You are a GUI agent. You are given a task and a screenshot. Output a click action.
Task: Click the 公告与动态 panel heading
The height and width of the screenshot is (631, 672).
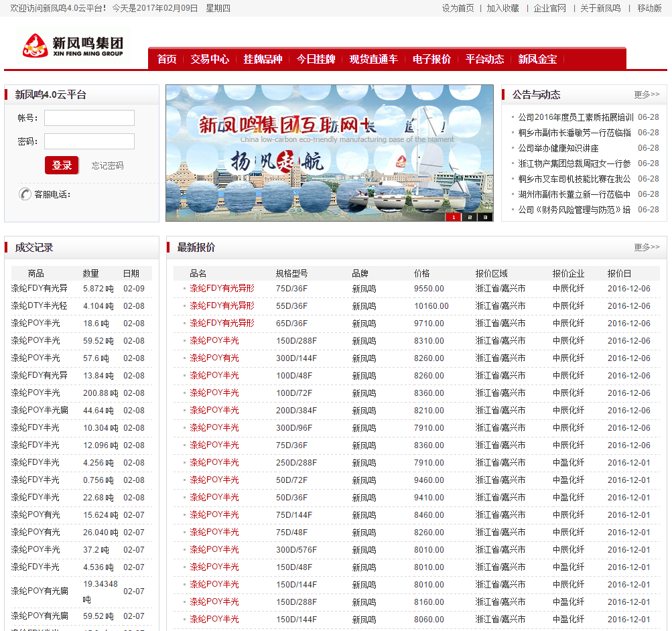[x=536, y=94]
